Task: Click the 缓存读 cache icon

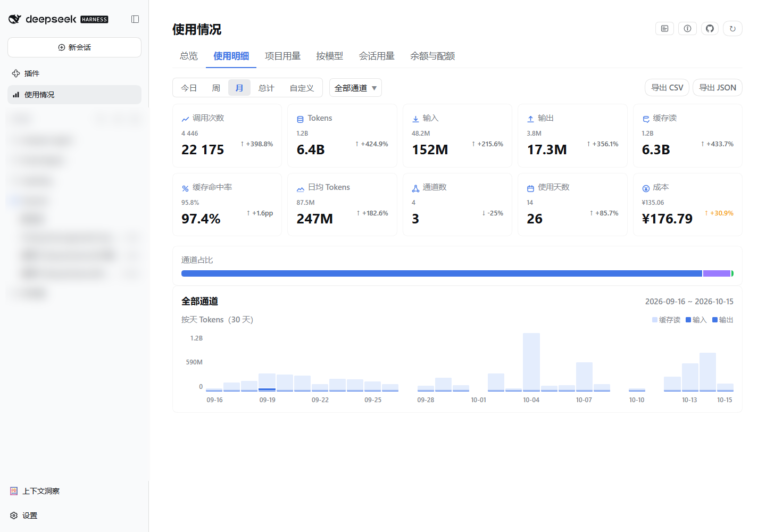Action: pos(646,119)
